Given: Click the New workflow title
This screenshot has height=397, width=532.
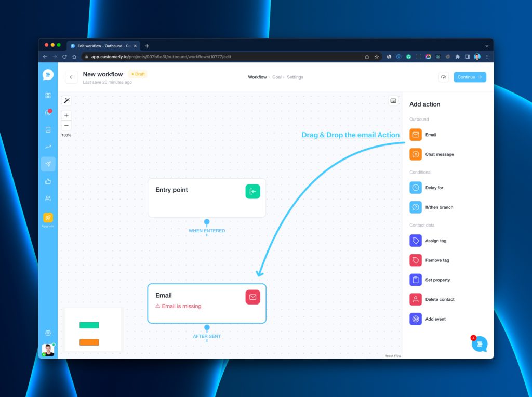Looking at the screenshot, I should (103, 74).
